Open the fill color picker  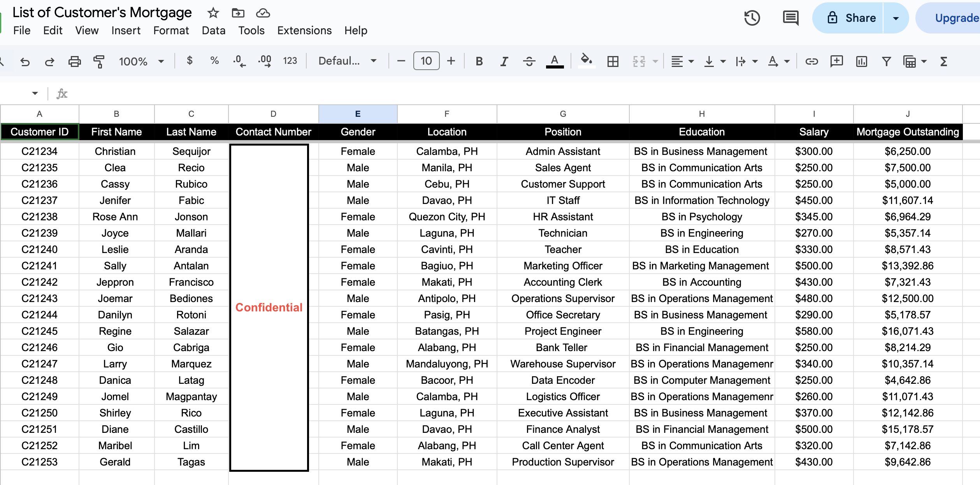click(586, 61)
